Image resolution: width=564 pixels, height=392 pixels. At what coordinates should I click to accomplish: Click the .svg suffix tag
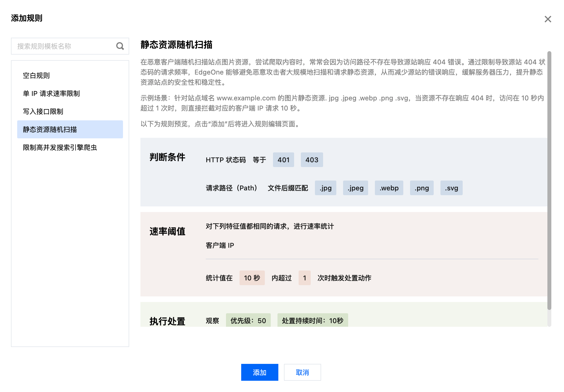[x=451, y=188]
